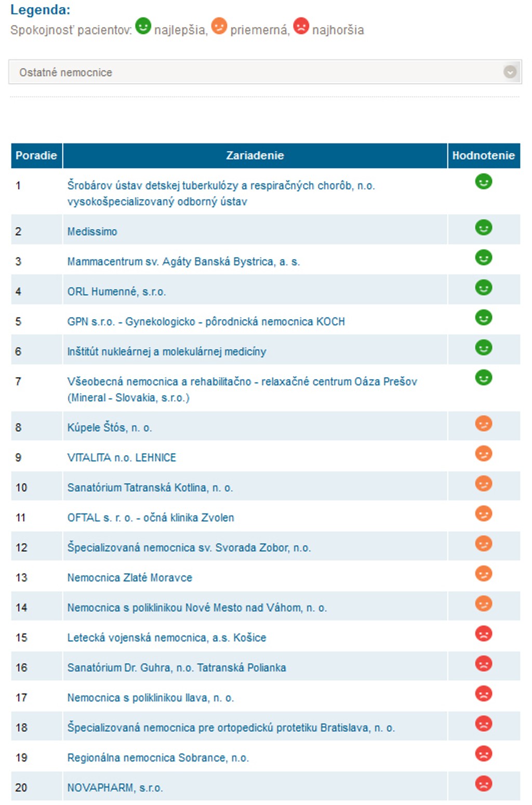Click red face for Regionálna nemocnica Sobrance
This screenshot has height=805, width=532.
click(483, 754)
